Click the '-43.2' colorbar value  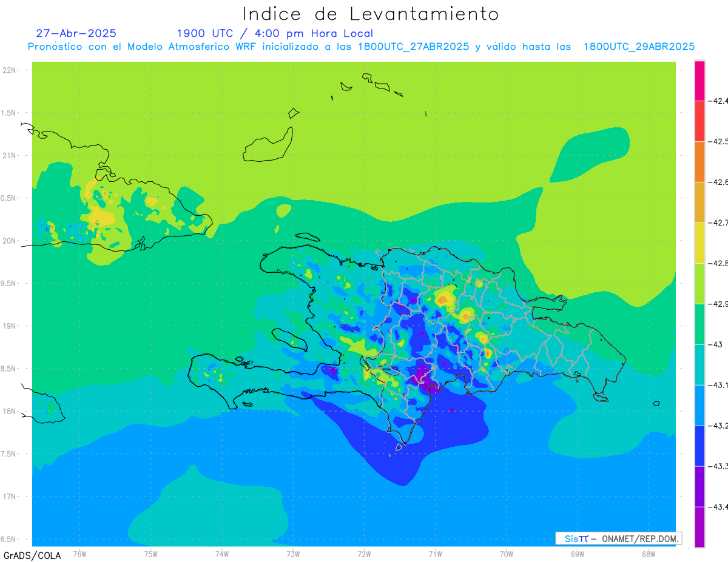[x=718, y=426]
